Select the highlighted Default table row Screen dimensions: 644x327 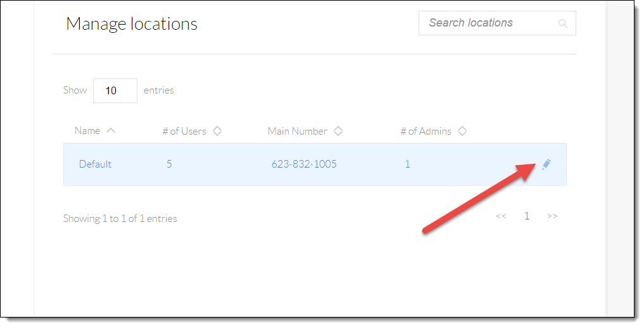(315, 164)
